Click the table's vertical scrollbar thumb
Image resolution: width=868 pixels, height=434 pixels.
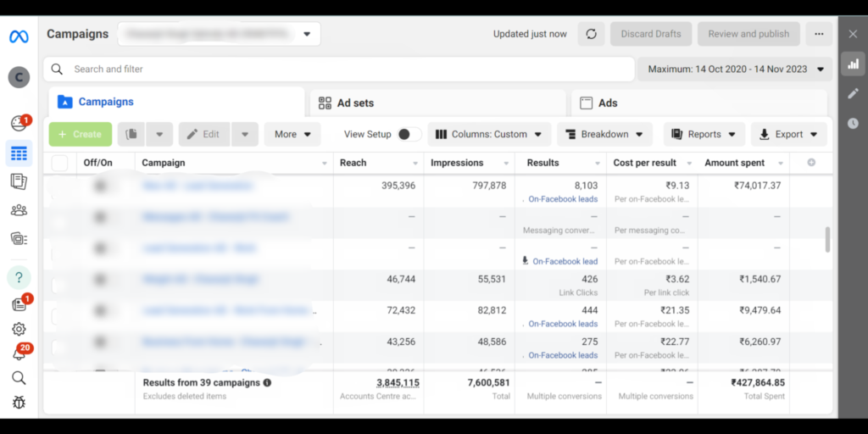[x=827, y=239]
